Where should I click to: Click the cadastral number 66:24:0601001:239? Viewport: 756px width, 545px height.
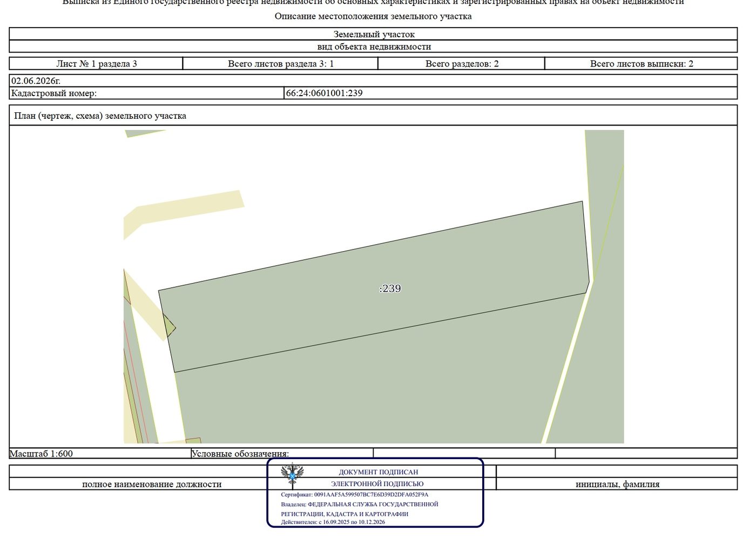[324, 93]
